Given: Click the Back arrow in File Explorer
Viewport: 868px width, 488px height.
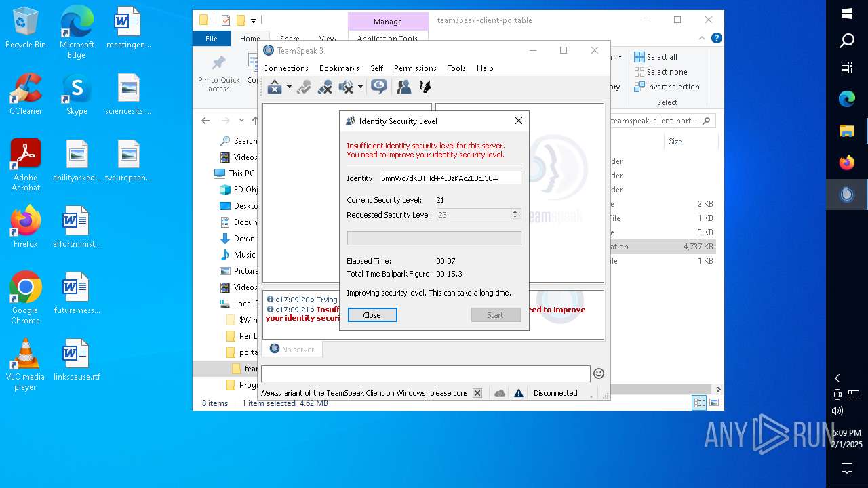Looking at the screenshot, I should (205, 121).
